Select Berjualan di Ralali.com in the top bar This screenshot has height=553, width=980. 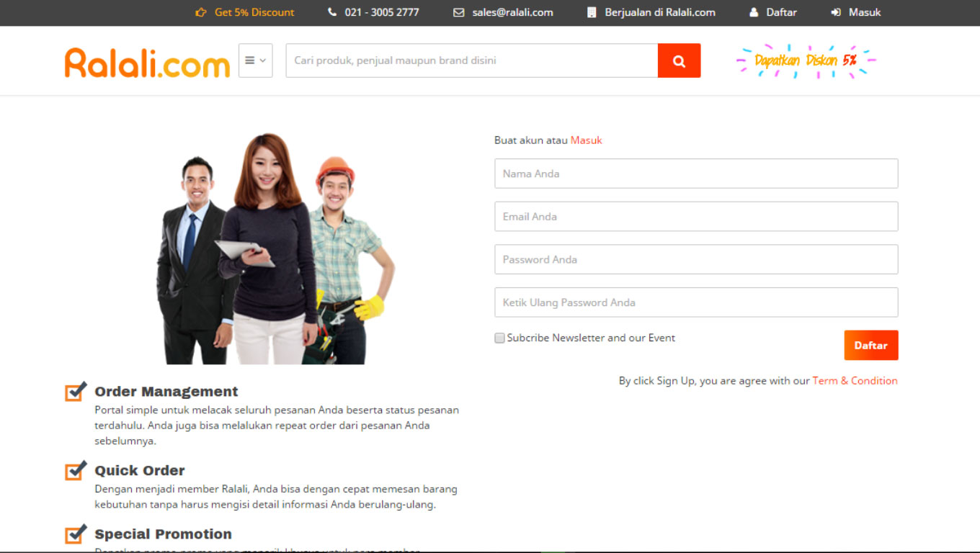coord(659,12)
